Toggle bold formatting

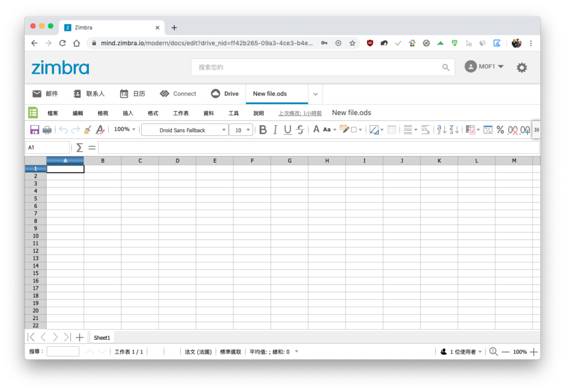click(263, 130)
